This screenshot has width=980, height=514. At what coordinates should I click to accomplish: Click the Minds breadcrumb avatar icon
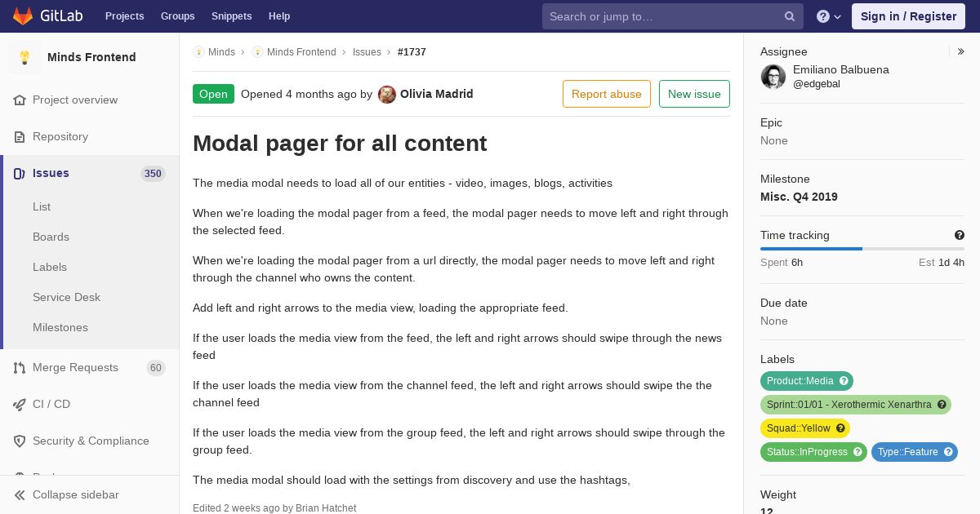[x=198, y=52]
